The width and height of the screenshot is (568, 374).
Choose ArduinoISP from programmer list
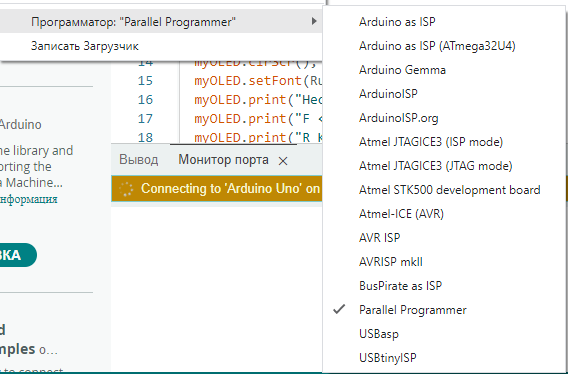445,94
